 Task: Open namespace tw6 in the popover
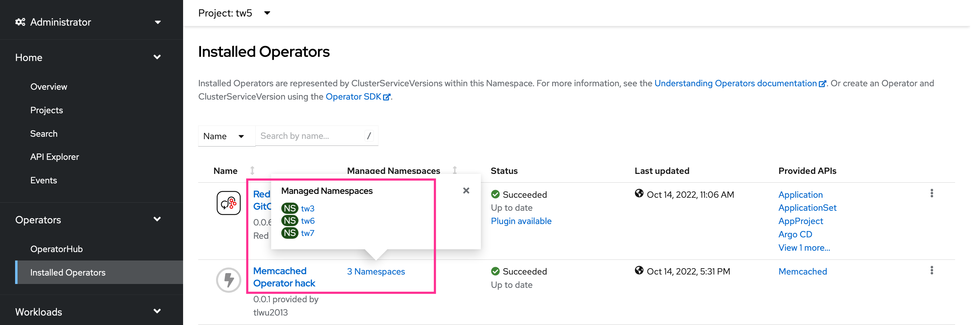pos(307,221)
